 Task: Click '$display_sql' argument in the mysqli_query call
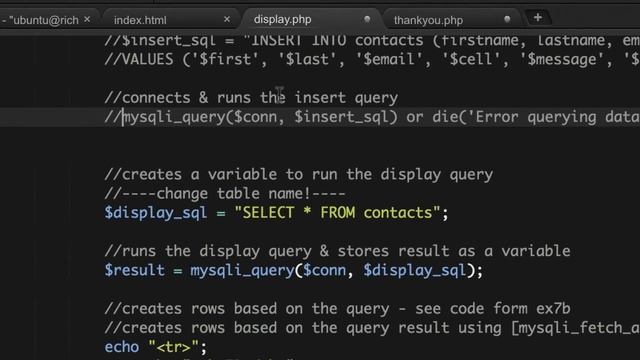click(414, 271)
